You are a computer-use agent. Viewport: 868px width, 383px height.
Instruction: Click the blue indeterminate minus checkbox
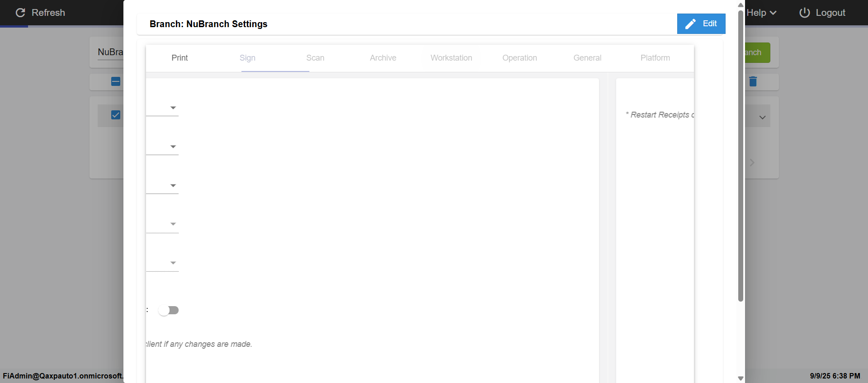[x=116, y=81]
